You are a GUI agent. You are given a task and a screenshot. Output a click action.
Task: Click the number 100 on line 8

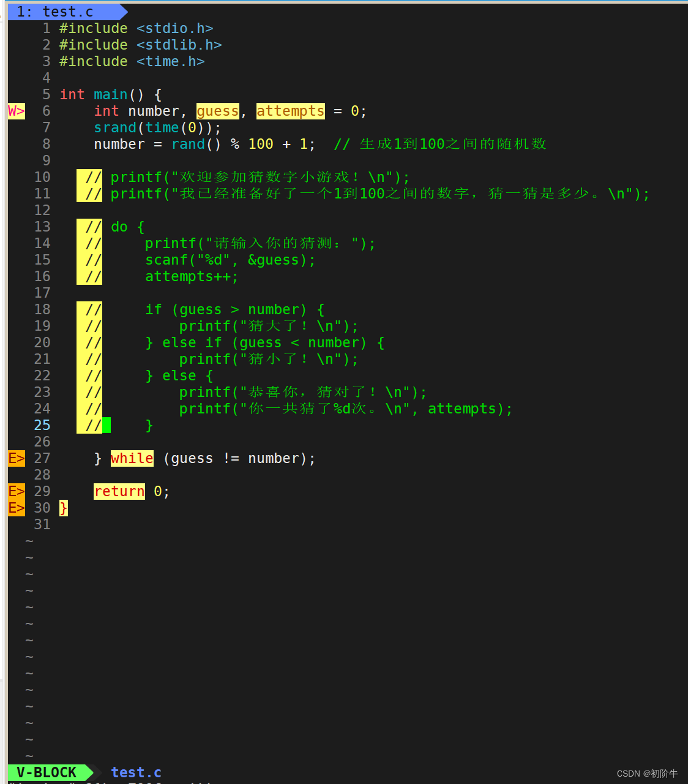pyautogui.click(x=261, y=144)
